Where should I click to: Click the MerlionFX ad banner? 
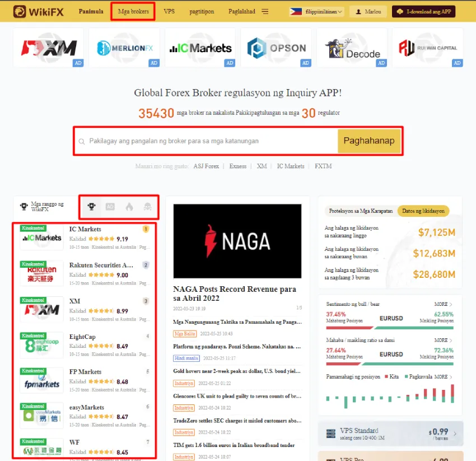(x=124, y=48)
